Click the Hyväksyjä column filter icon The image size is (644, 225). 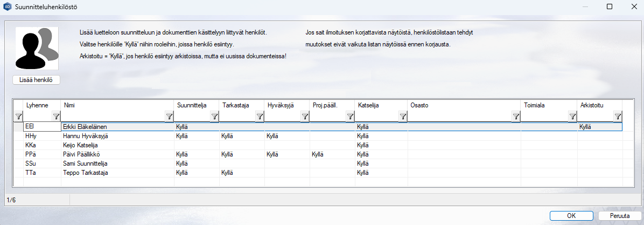[x=305, y=116]
